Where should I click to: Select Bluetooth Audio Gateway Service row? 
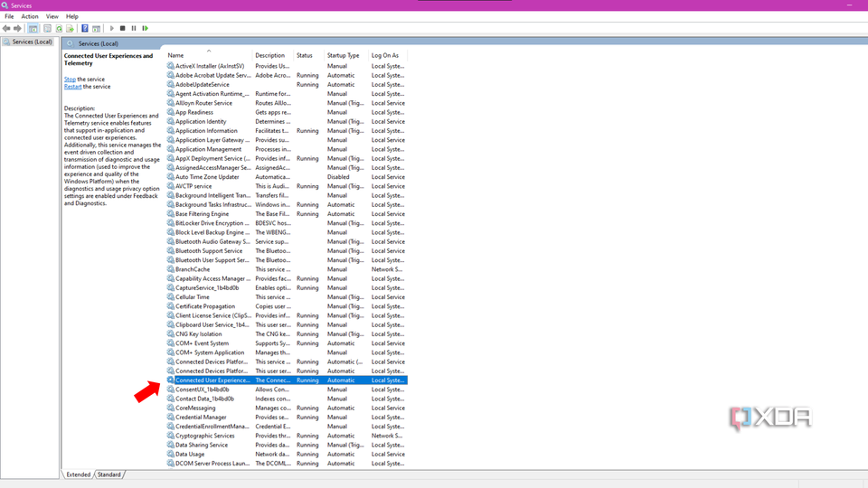click(287, 242)
